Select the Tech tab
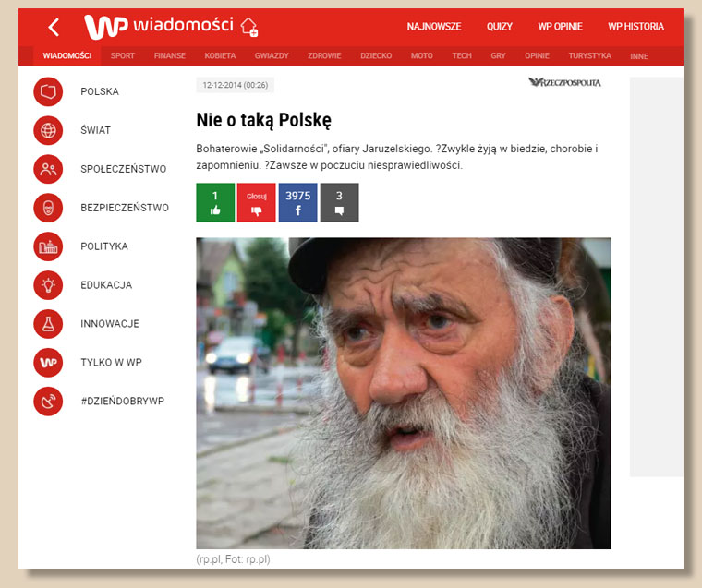Screen dimensions: 702x588 [462, 56]
